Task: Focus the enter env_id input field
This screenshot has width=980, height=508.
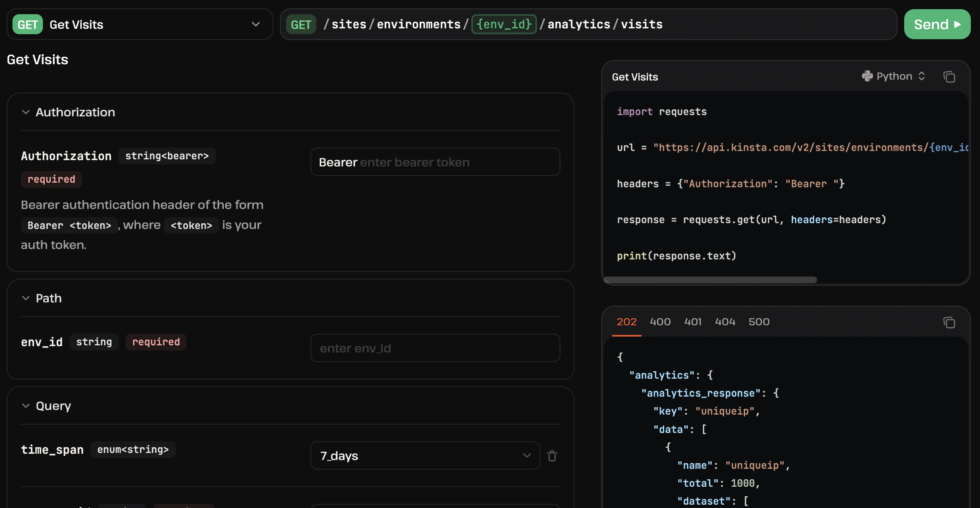Action: (x=435, y=348)
